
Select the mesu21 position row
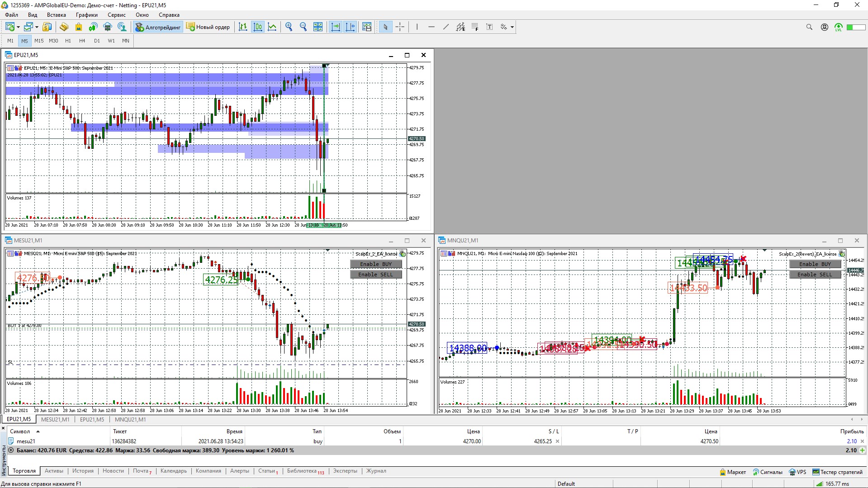pos(437,441)
